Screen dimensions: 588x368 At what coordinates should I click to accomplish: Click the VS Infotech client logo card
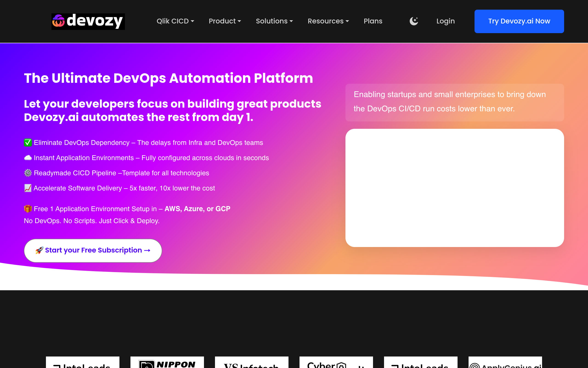point(252,362)
